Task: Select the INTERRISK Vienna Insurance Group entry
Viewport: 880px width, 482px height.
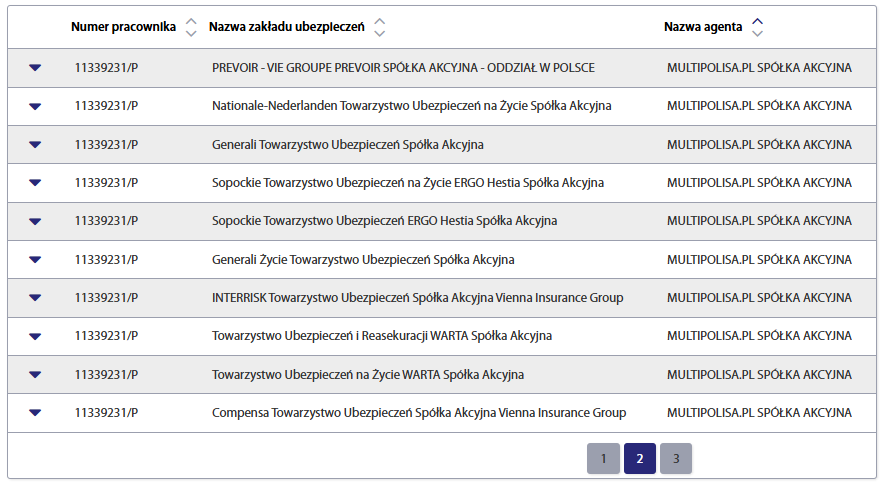Action: click(x=417, y=298)
